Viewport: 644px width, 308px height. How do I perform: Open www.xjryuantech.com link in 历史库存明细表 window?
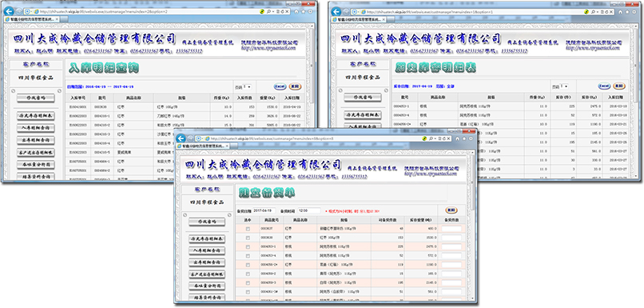pyautogui.click(x=593, y=48)
